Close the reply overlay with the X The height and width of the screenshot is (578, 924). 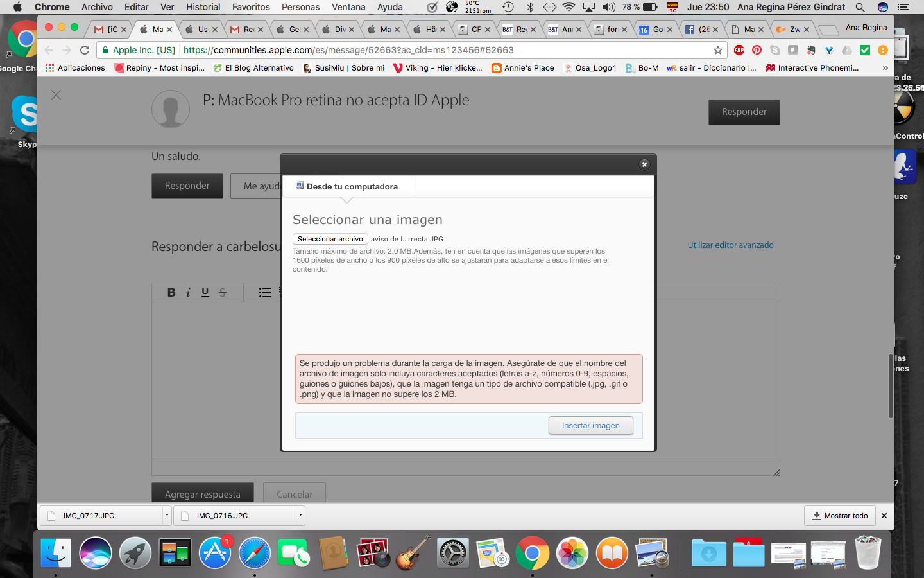56,95
